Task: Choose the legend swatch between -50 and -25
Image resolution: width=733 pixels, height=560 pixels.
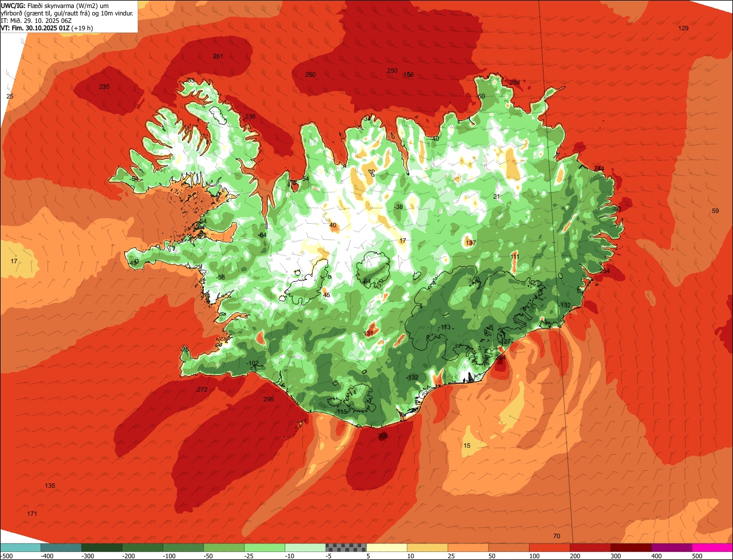Action: [224, 547]
